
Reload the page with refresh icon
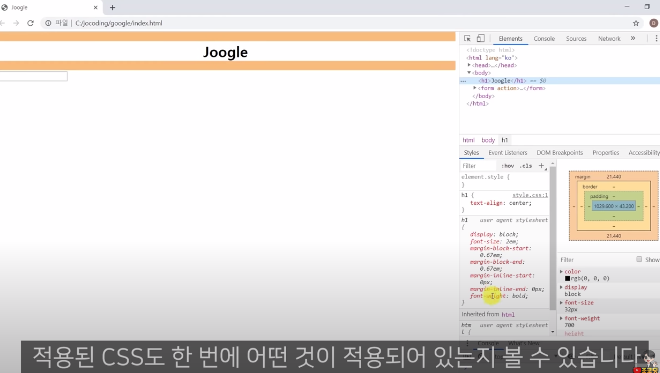[x=30, y=23]
